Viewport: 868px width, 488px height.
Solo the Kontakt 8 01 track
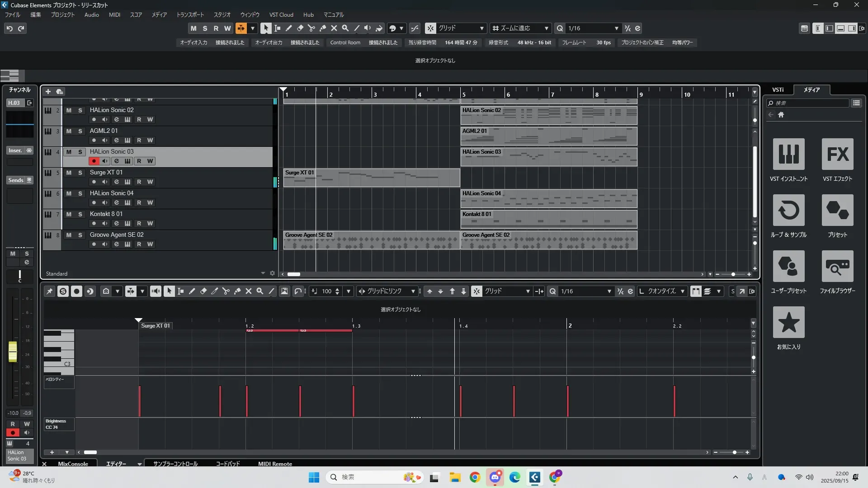click(x=80, y=214)
